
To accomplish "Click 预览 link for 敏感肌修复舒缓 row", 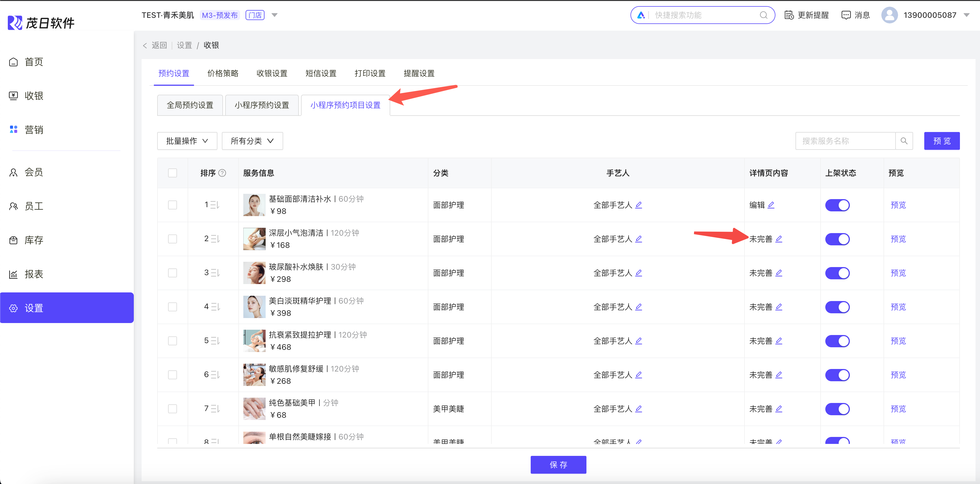I will point(898,375).
